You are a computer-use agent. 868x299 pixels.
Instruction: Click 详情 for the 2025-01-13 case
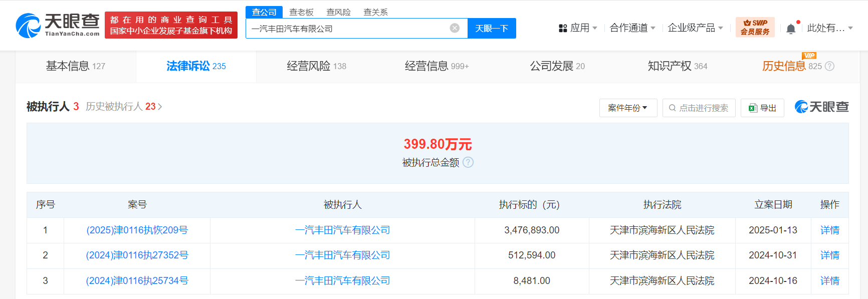[829, 230]
